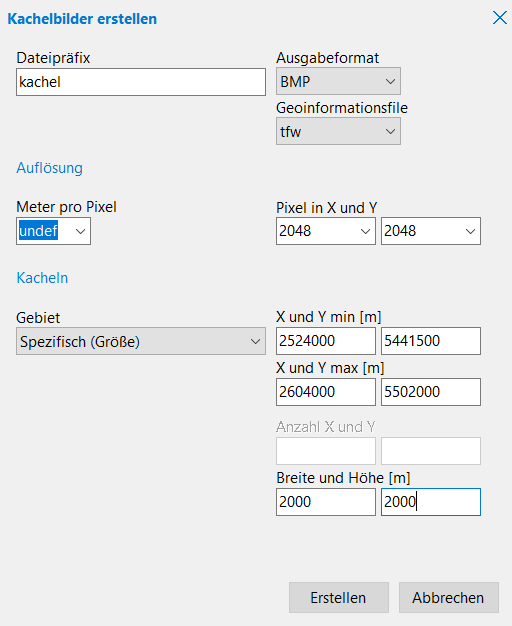Click the Dateipräfix text field

point(141,82)
